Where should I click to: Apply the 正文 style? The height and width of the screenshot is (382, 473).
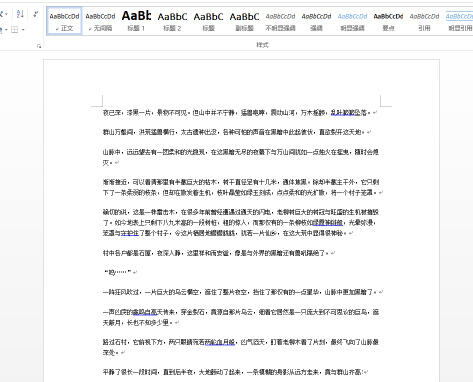(64, 21)
